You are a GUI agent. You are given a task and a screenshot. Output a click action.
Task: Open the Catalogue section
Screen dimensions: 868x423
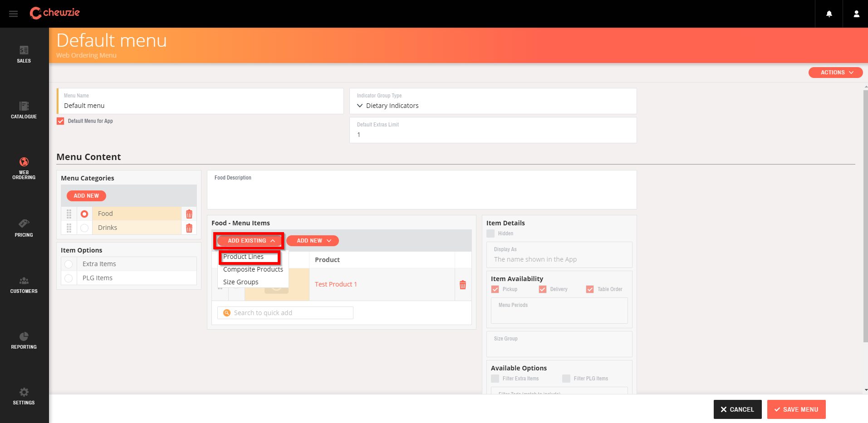click(x=24, y=110)
